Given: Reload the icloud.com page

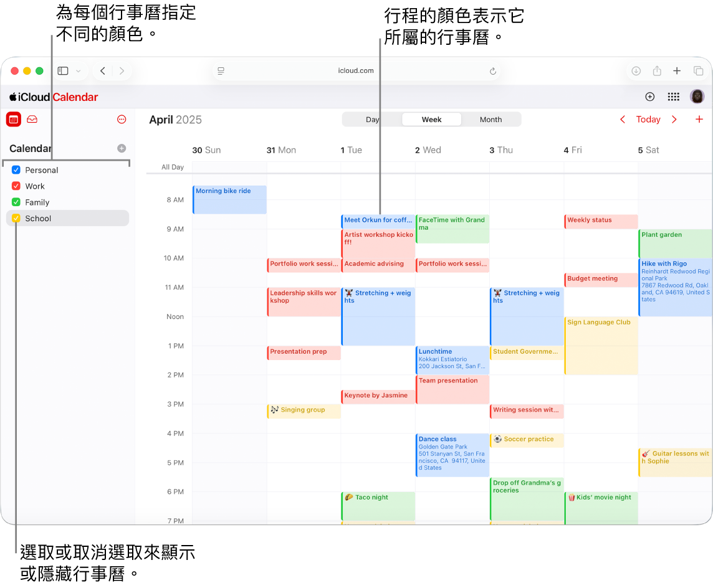Looking at the screenshot, I should tap(493, 70).
